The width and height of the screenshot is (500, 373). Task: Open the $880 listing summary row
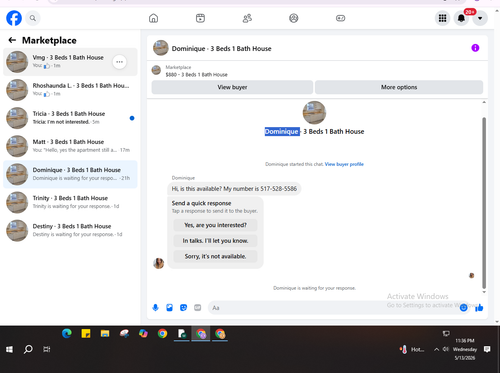[317, 71]
